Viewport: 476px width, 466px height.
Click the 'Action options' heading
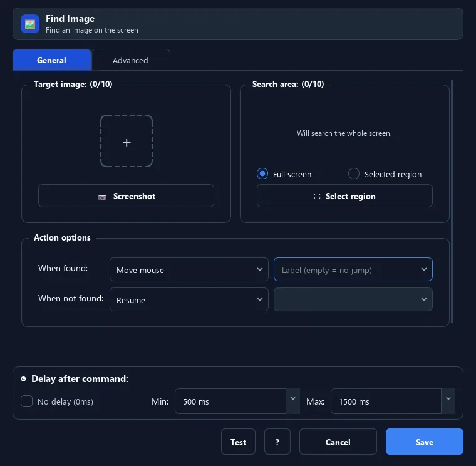point(62,237)
